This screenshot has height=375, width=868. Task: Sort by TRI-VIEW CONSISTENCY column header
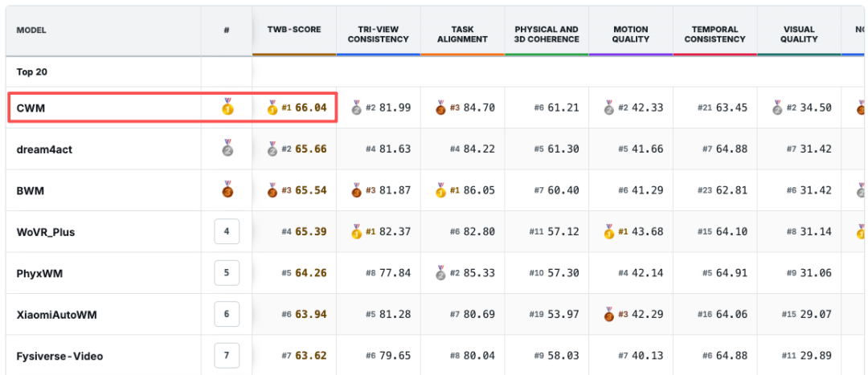click(378, 35)
